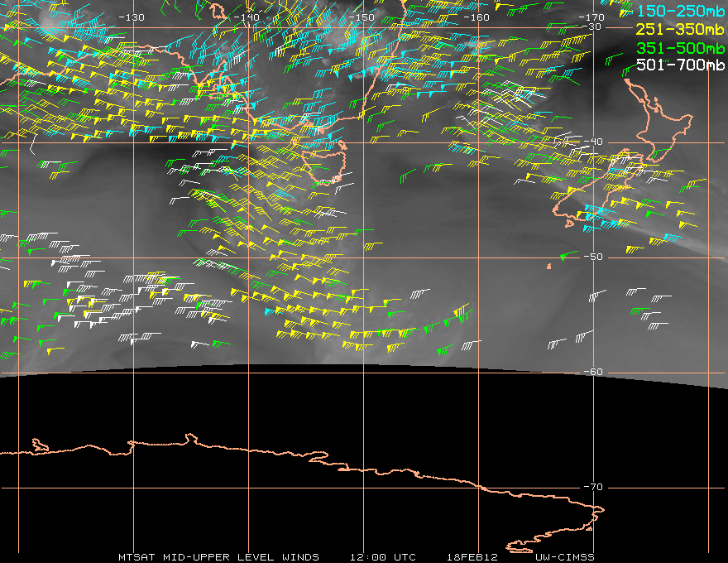The image size is (728, 563).
Task: Click the -50 latitude label
Action: click(593, 257)
